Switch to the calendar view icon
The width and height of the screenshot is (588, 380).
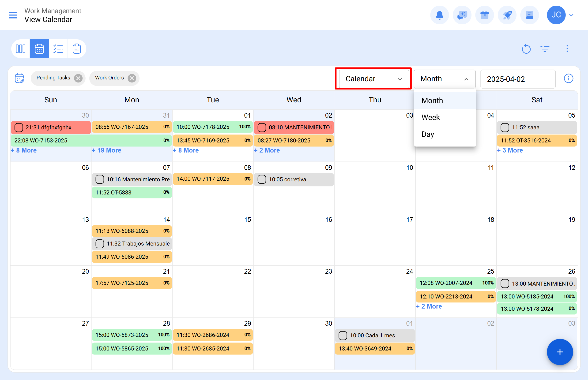tap(39, 48)
